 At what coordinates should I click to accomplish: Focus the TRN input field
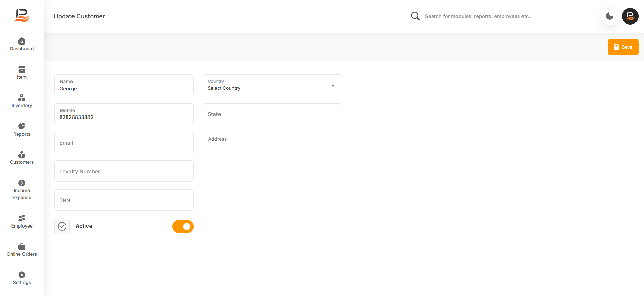[124, 200]
